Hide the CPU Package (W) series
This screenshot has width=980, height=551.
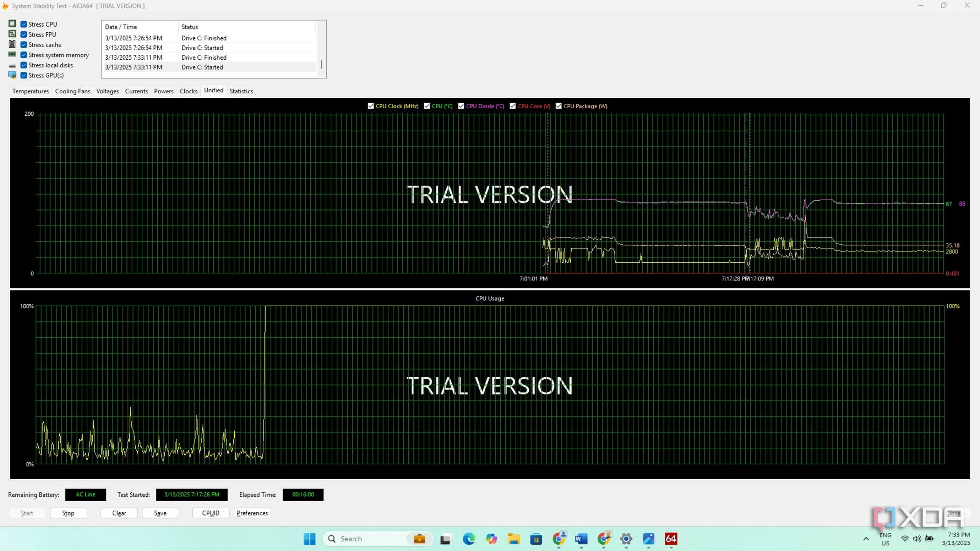point(559,106)
